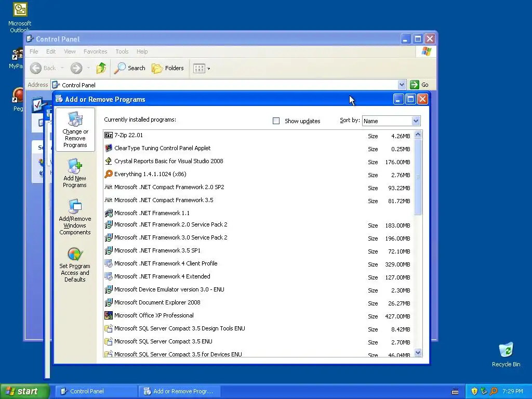Click the .NET Framework 3.0 Service Pack 2 icon
The height and width of the screenshot is (399, 532).
click(x=108, y=237)
